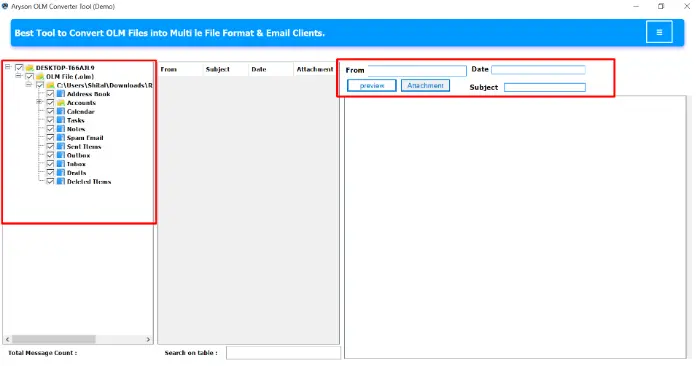Click the preview button
700x366 pixels.
coord(371,86)
